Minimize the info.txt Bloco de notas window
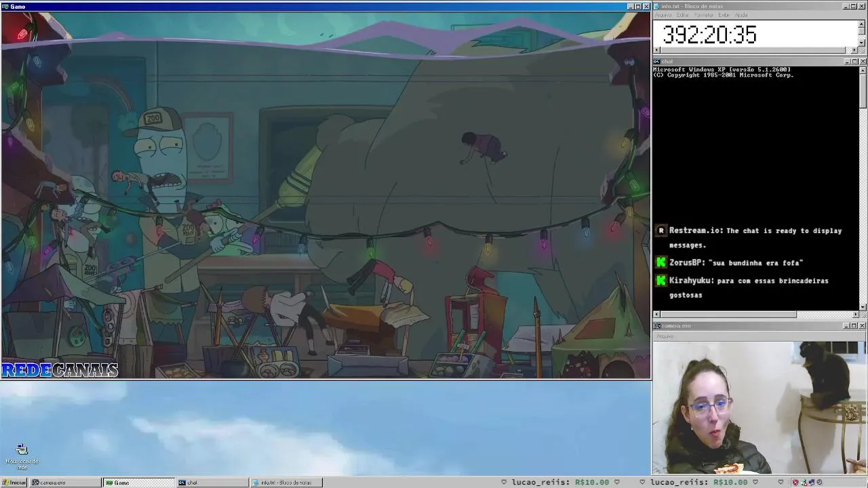Viewport: 868px width, 488px height. tap(846, 7)
